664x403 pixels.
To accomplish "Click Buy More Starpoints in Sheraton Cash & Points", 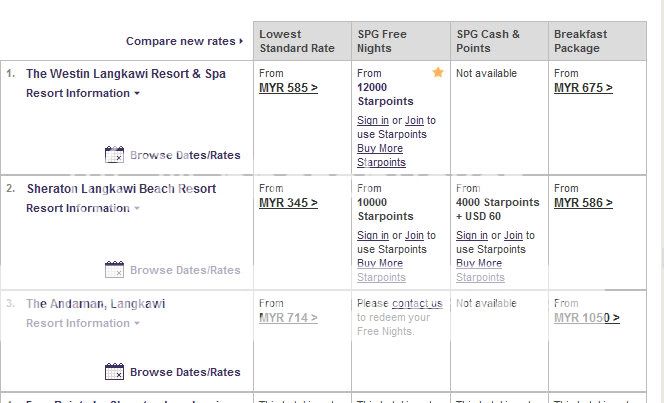I will pyautogui.click(x=480, y=270).
